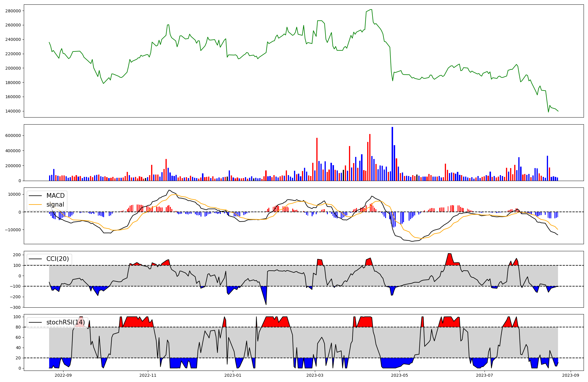Click the stochRSI(14) legend entry
This screenshot has height=382, width=588.
[x=65, y=322]
